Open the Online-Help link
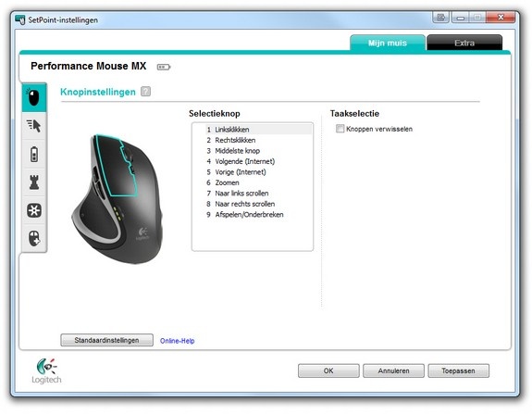The image size is (532, 414). (x=177, y=341)
